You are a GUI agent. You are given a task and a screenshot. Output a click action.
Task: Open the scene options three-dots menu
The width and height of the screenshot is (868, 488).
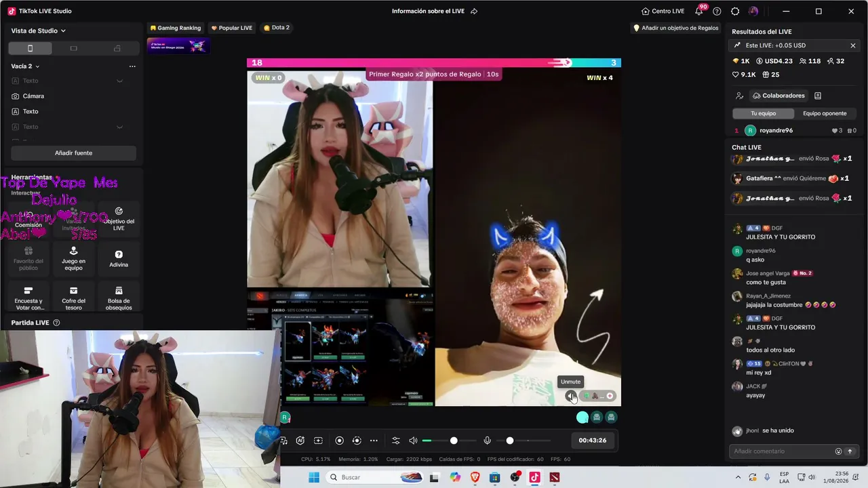pyautogui.click(x=132, y=66)
